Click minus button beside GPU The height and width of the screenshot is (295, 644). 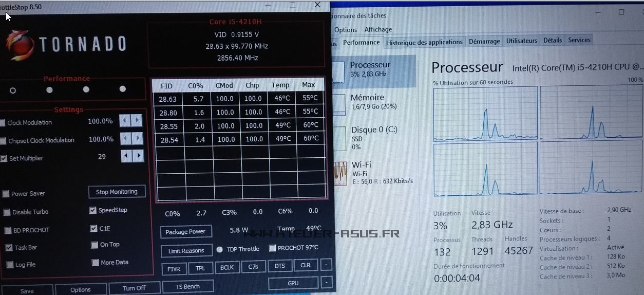coord(326,283)
